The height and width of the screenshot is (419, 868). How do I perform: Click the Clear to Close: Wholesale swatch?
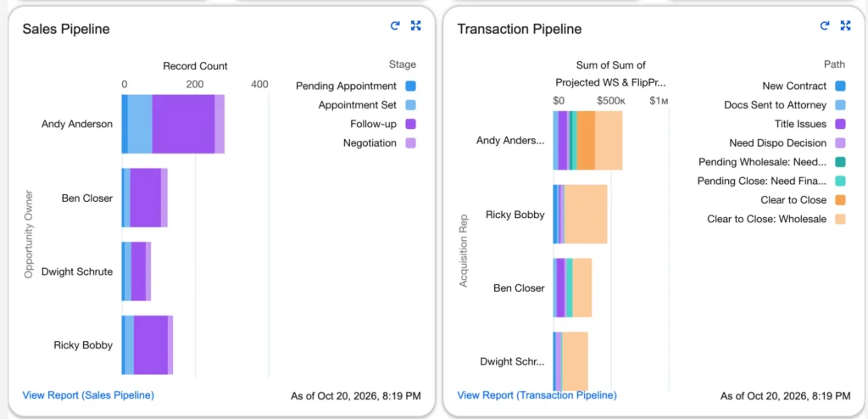coord(840,219)
